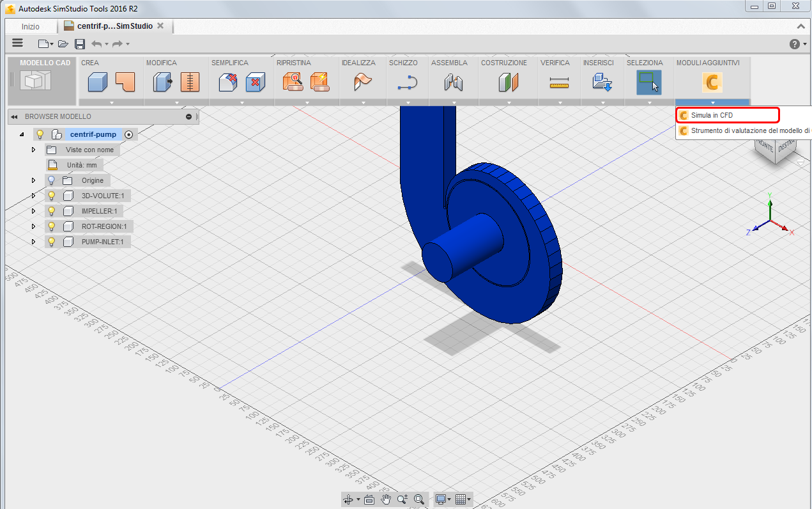Expand the PUMP-INLET:1 node
812x509 pixels.
33,242
